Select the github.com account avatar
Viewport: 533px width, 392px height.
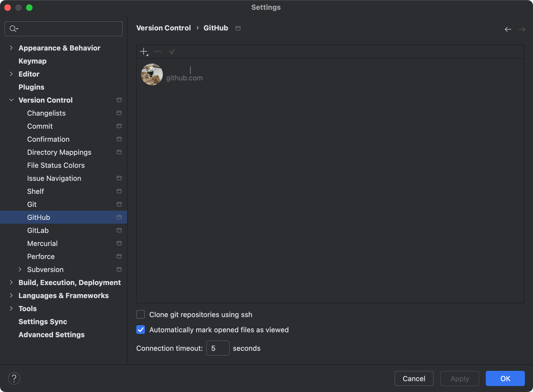[152, 74]
